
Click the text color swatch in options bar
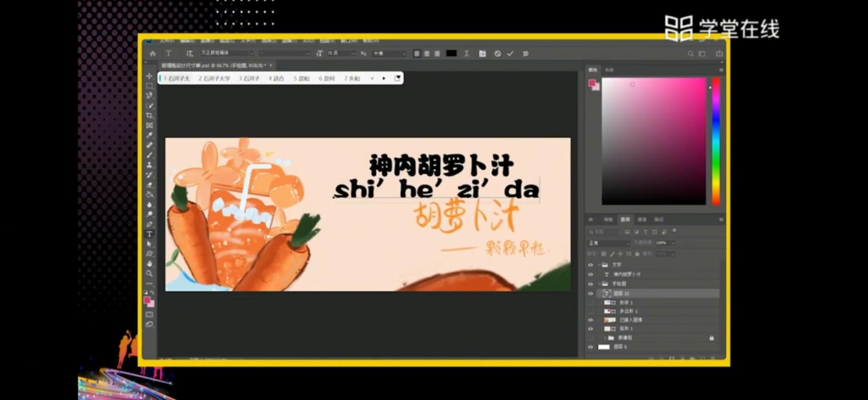[x=451, y=53]
